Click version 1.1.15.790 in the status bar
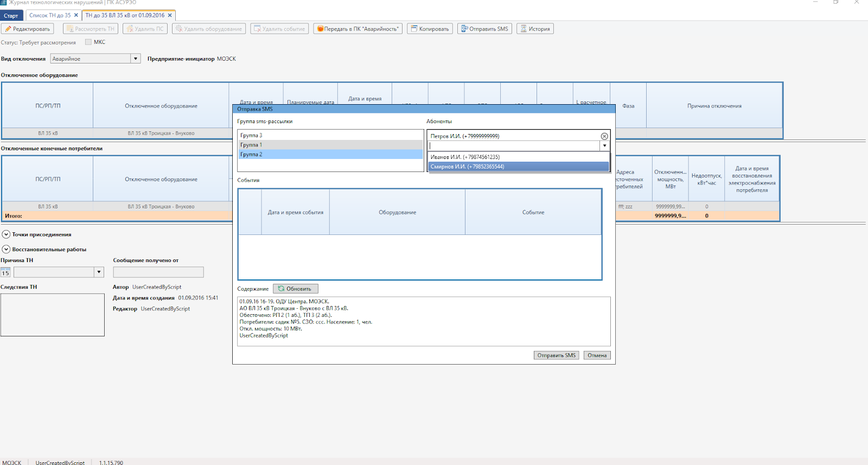 point(111,462)
